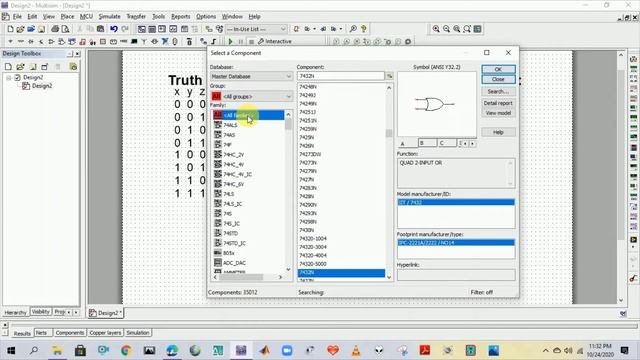Click the Interactive simulation settings button
The height and width of the screenshot is (360, 640).
coord(275,42)
